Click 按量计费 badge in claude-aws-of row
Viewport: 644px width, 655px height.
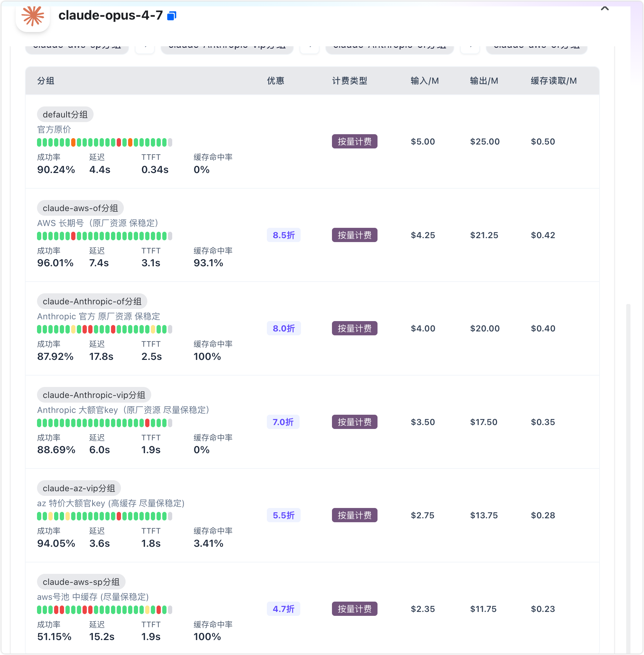click(354, 235)
